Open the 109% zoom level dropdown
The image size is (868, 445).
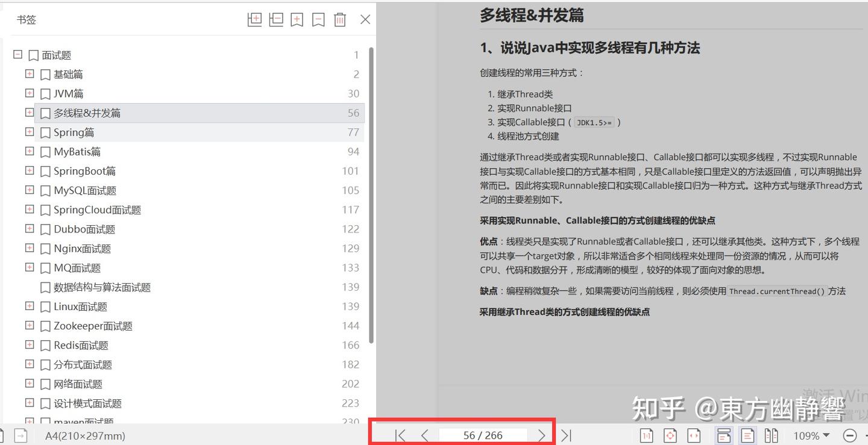pyautogui.click(x=811, y=435)
